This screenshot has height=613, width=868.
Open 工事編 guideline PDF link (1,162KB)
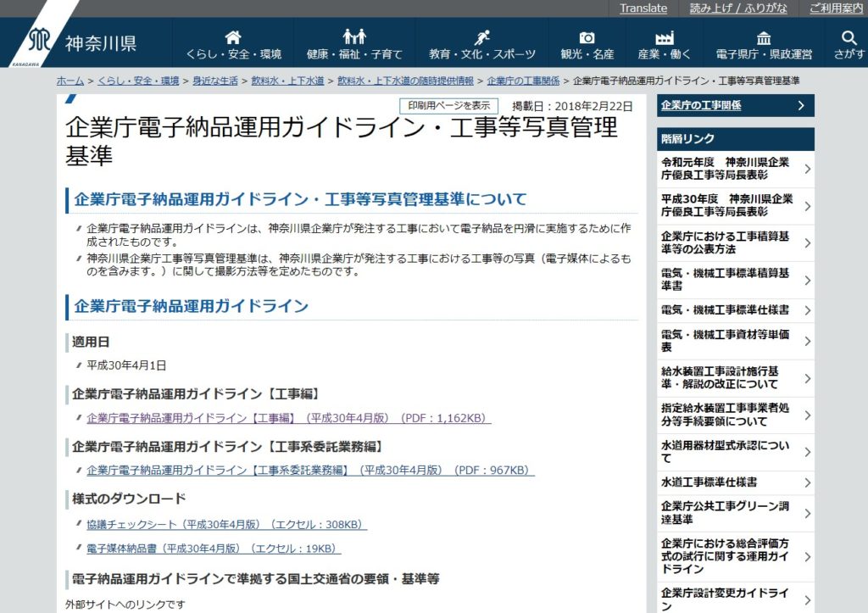pyautogui.click(x=288, y=418)
